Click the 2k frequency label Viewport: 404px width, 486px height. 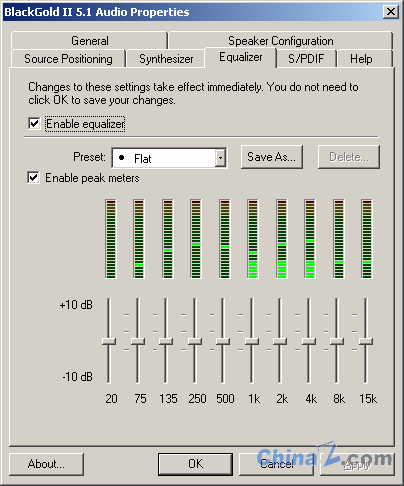[282, 399]
